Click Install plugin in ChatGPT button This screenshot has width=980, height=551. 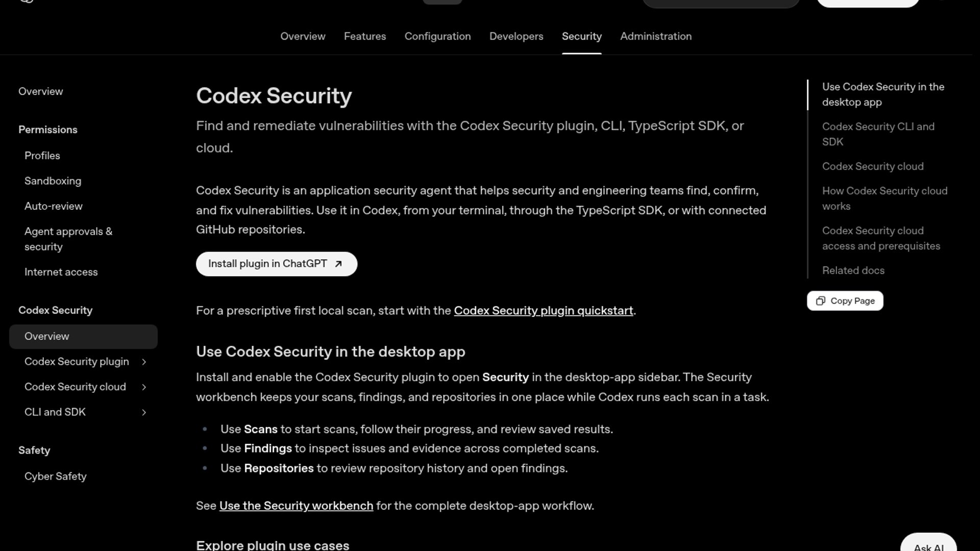click(277, 264)
